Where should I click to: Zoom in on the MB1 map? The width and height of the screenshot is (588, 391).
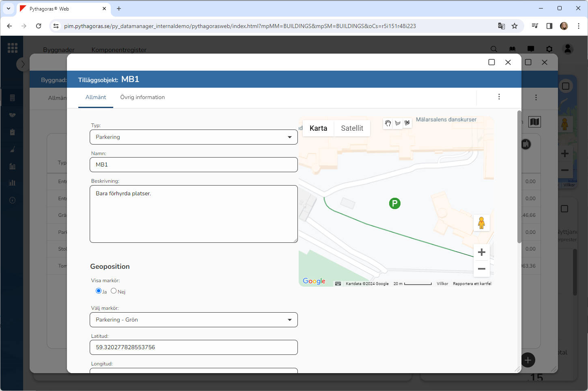click(x=481, y=252)
